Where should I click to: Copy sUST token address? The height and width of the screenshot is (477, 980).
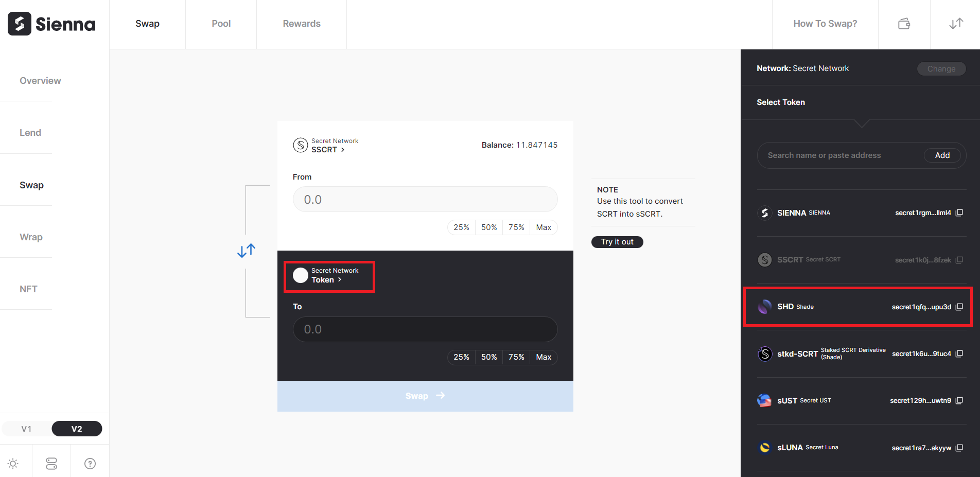(959, 400)
